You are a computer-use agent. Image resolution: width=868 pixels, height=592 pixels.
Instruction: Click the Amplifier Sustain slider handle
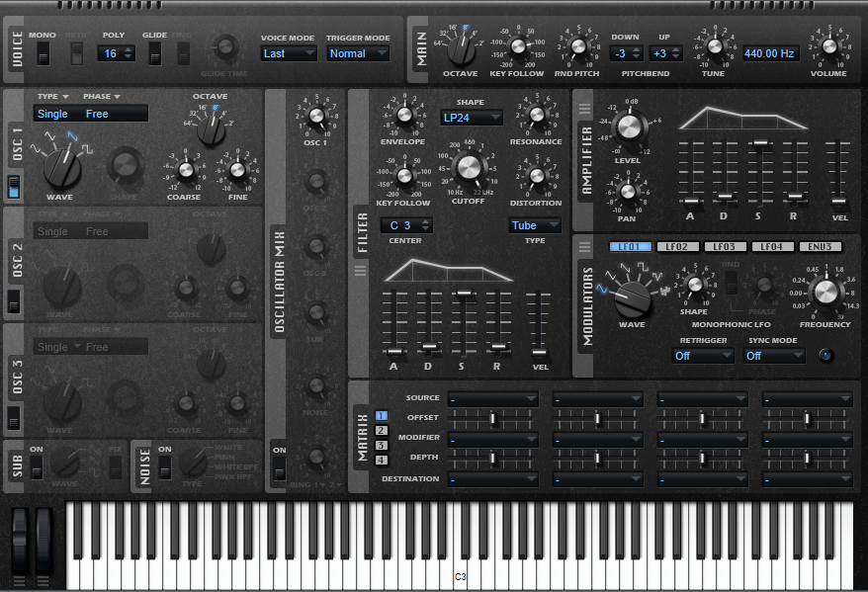click(x=759, y=144)
